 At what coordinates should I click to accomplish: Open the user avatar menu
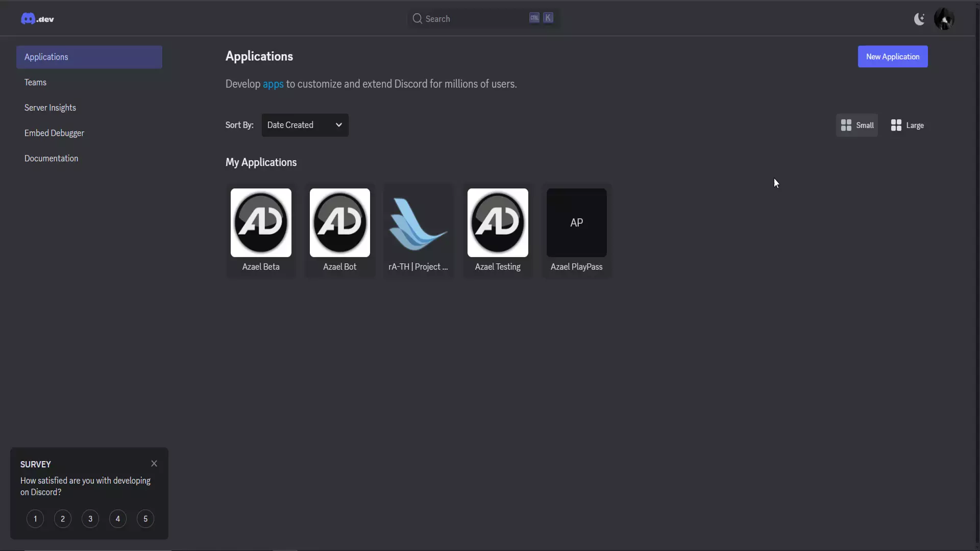point(944,19)
